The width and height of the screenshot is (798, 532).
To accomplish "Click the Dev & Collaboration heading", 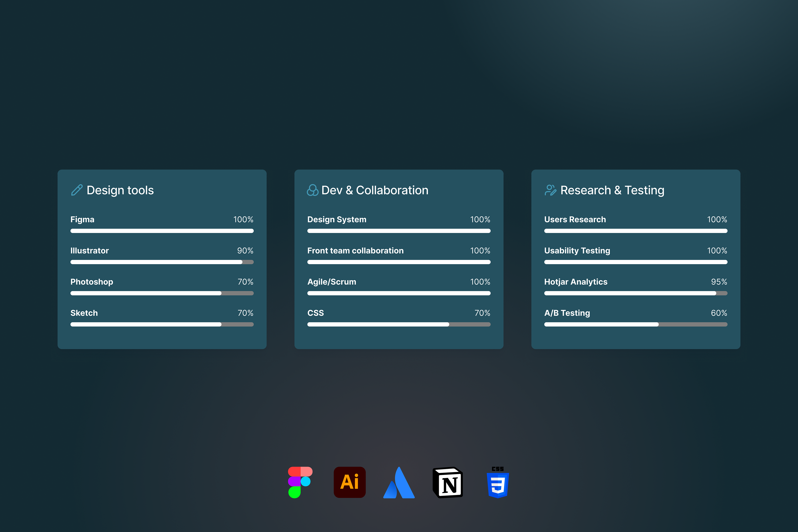I will click(x=374, y=190).
